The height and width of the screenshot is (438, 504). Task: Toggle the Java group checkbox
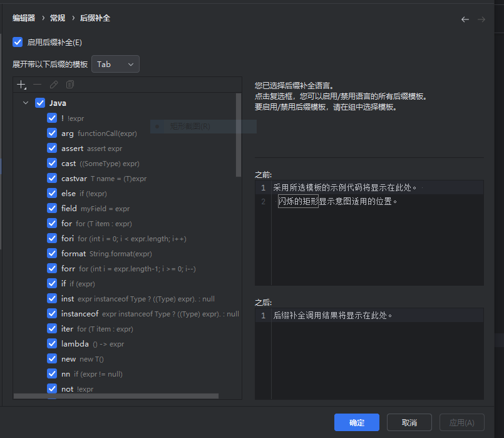(40, 103)
